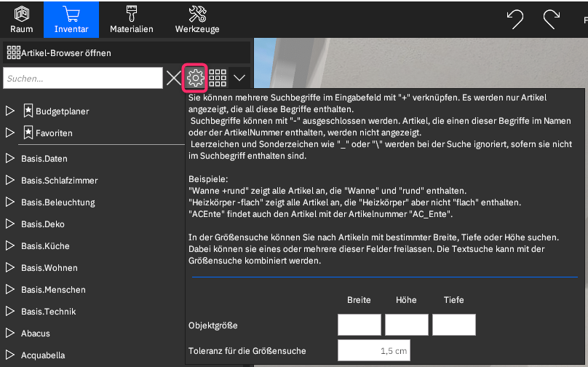This screenshot has height=367, width=588.
Task: Open the Raum tab
Action: [x=21, y=20]
